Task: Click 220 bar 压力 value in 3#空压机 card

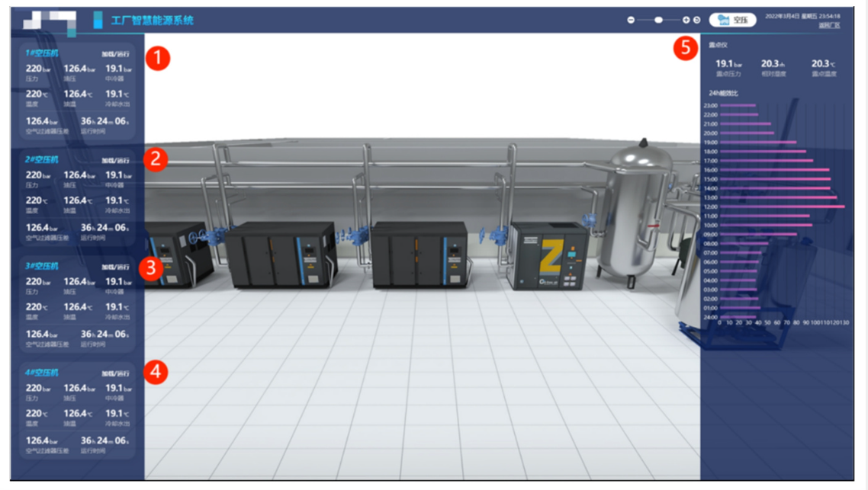Action: (37, 281)
